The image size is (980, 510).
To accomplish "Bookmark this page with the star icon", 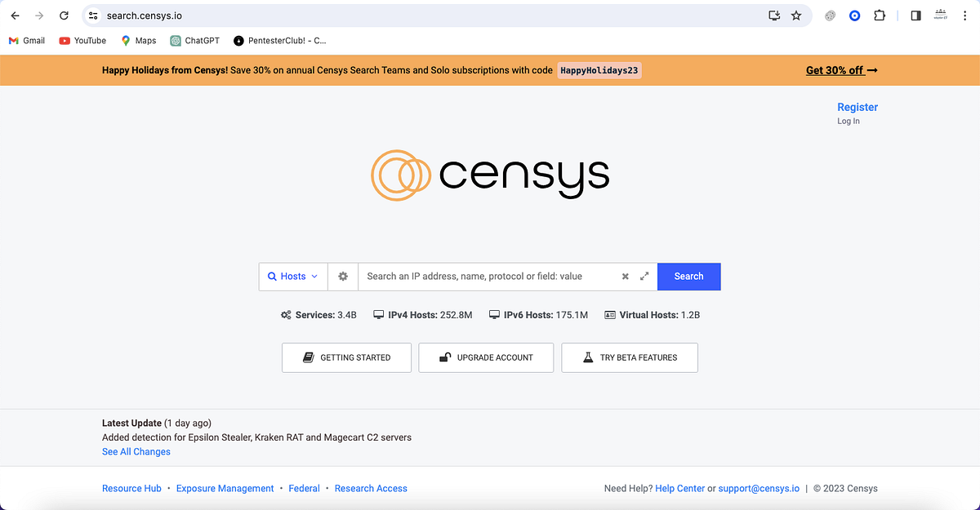I will pyautogui.click(x=796, y=16).
